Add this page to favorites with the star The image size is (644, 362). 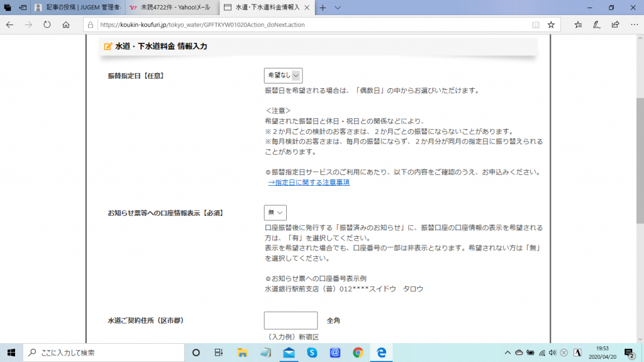click(x=551, y=25)
